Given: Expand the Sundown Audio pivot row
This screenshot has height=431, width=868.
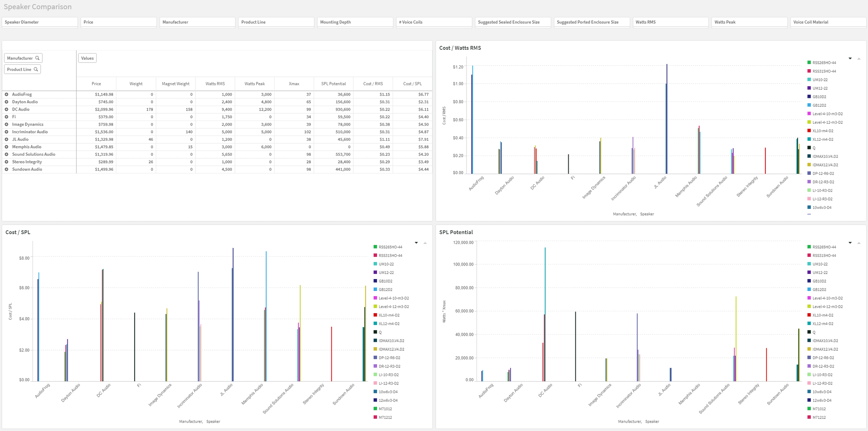Looking at the screenshot, I should tap(6, 169).
